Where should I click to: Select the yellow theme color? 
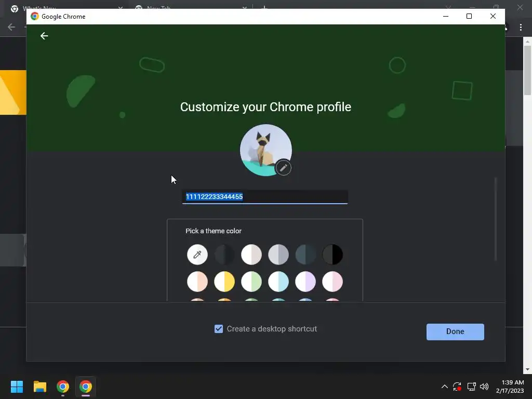(x=224, y=281)
